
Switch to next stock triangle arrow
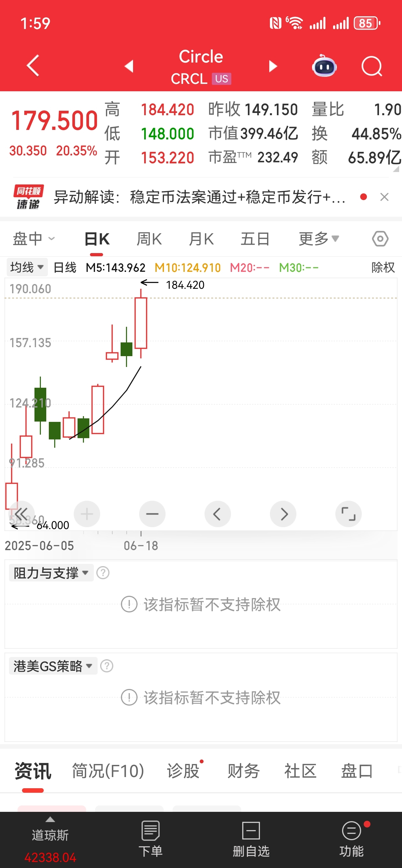pyautogui.click(x=272, y=66)
